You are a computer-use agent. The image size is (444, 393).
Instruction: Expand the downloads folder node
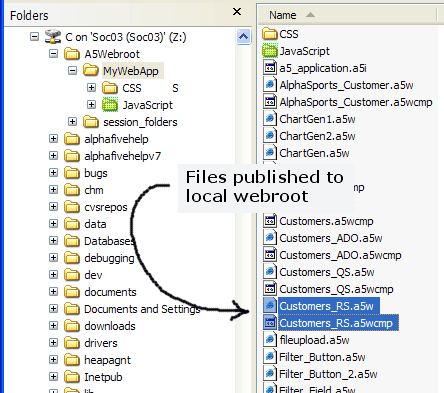(x=53, y=325)
